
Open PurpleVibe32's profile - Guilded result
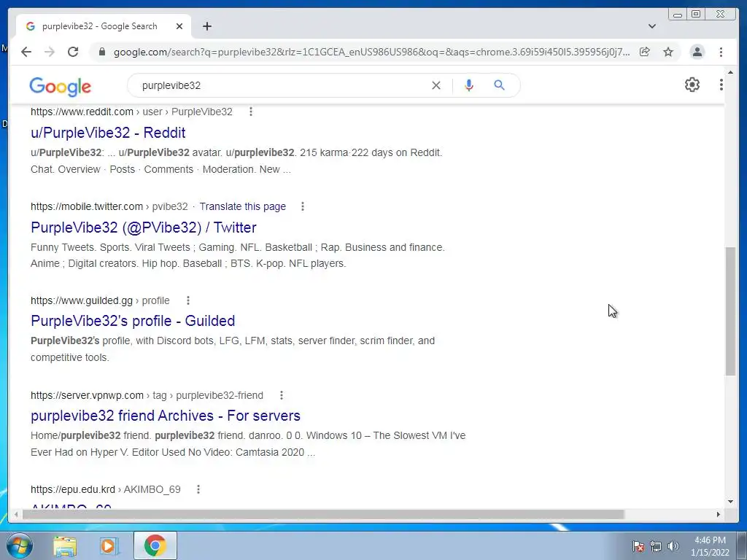pos(133,321)
